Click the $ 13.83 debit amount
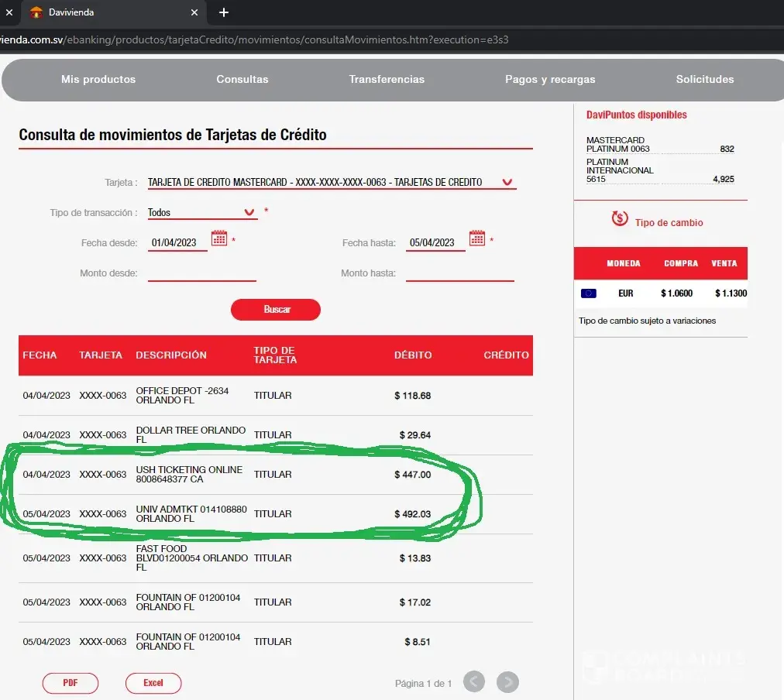Image resolution: width=784 pixels, height=700 pixels. [x=415, y=558]
